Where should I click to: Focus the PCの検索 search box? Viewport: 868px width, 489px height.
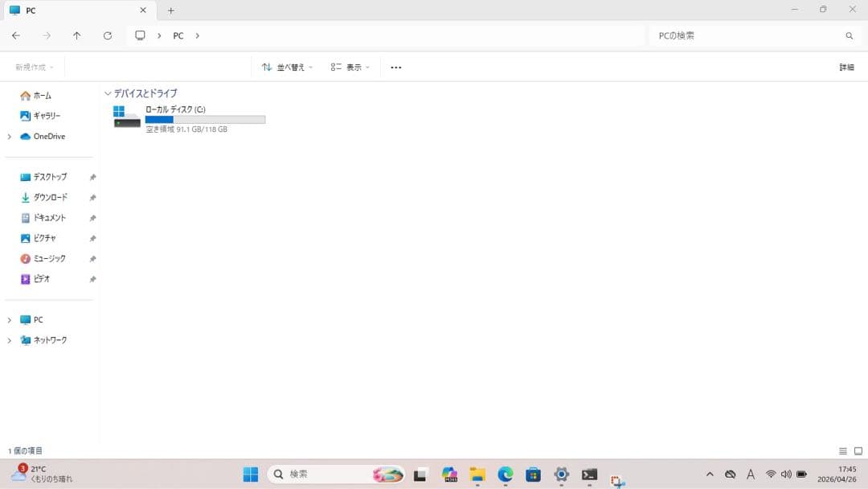click(755, 35)
